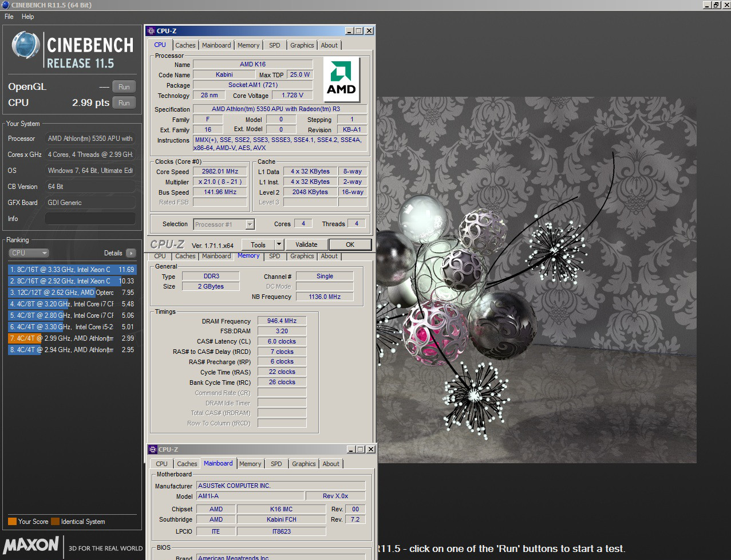Select highlighted ranking row 4C/4T @ 2.99 GHz AMD Athlon
This screenshot has width=731, height=560.
[72, 338]
